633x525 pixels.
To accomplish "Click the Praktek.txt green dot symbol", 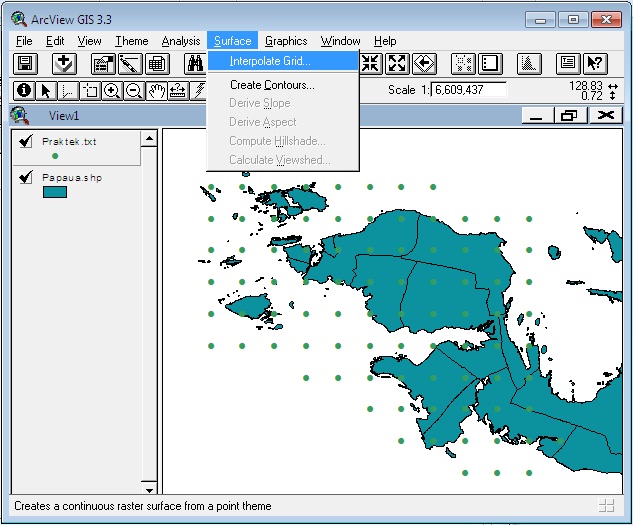I will [55, 156].
